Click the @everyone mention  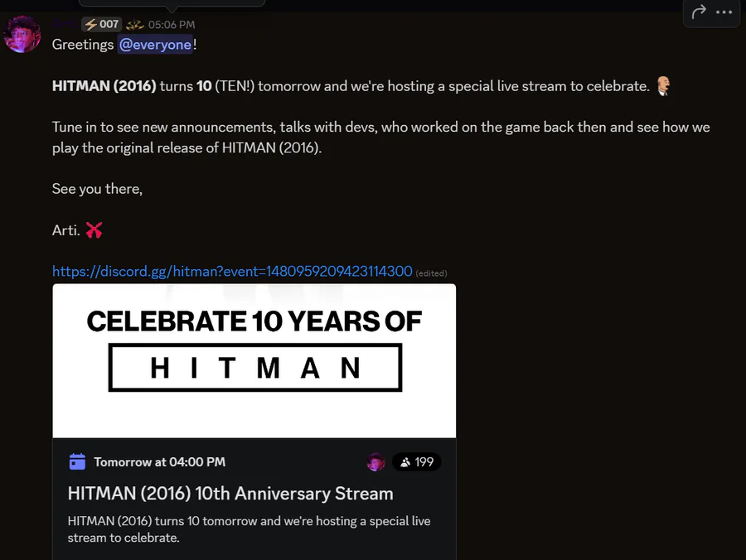(x=155, y=45)
